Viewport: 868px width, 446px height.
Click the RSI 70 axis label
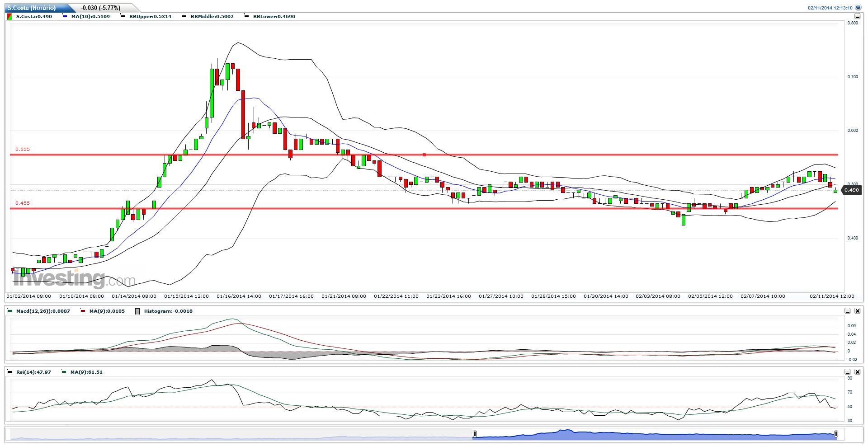[x=850, y=392]
